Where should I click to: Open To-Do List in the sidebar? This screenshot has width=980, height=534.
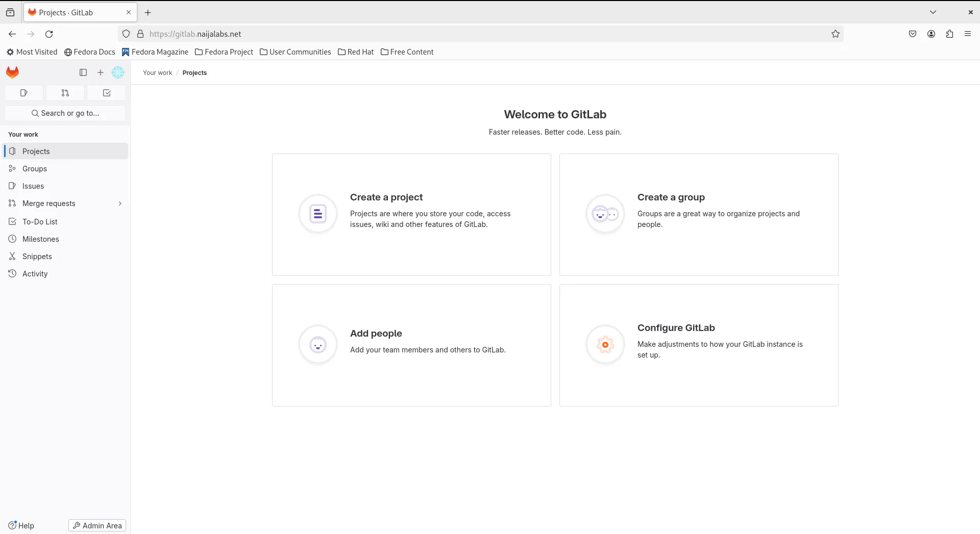point(66,222)
